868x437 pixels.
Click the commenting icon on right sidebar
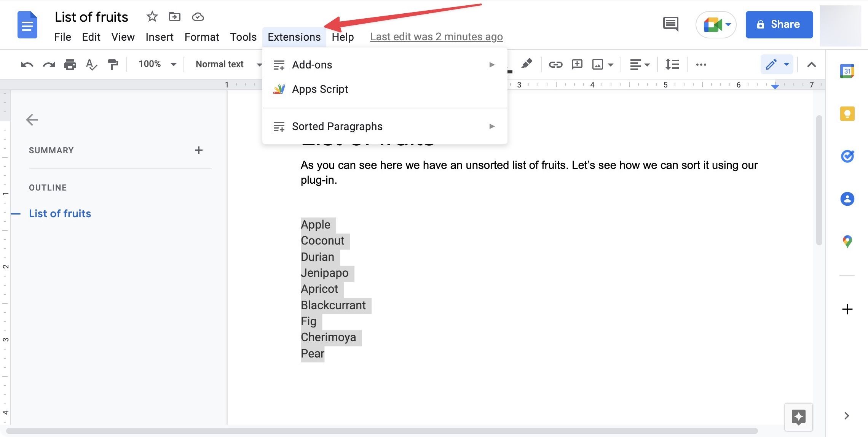coord(669,24)
